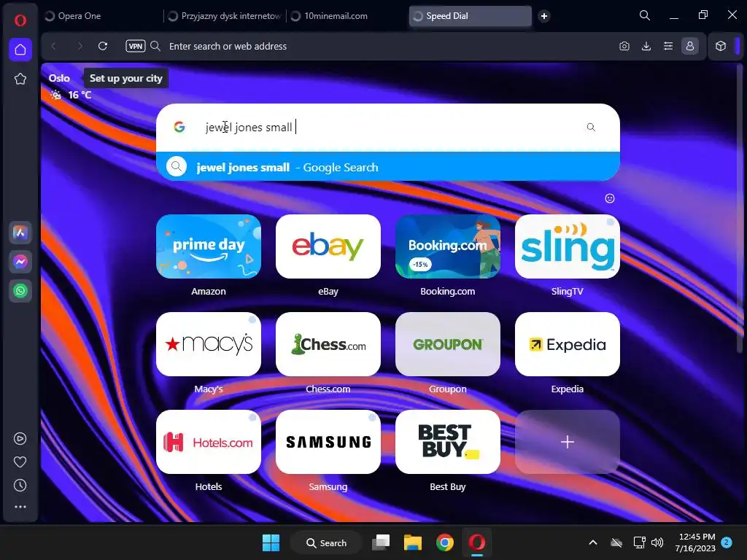Screen dimensions: 747x560
Task: Open the volume speaker tray icon
Action: coord(657,542)
